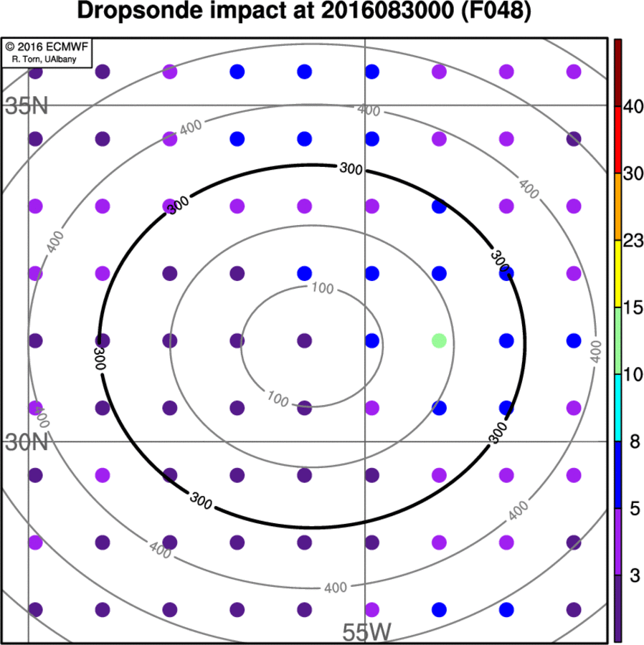Click the colorbar value label "15"
The height and width of the screenshot is (645, 644).
point(633,307)
